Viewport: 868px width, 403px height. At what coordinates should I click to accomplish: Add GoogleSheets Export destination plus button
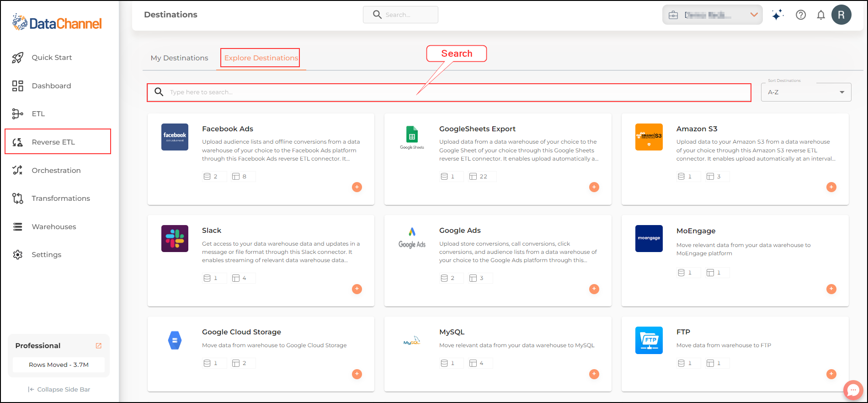pyautogui.click(x=594, y=187)
